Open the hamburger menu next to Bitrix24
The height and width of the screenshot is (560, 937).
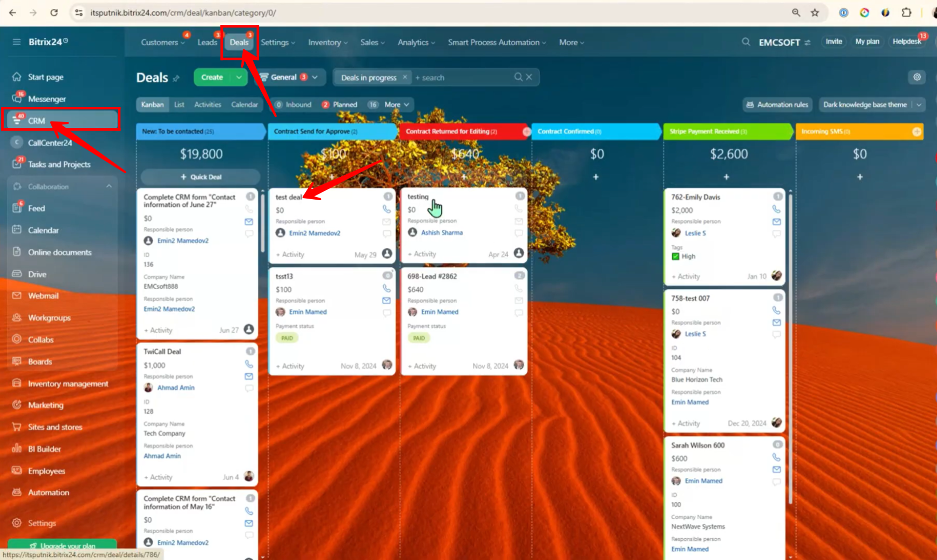pyautogui.click(x=17, y=42)
